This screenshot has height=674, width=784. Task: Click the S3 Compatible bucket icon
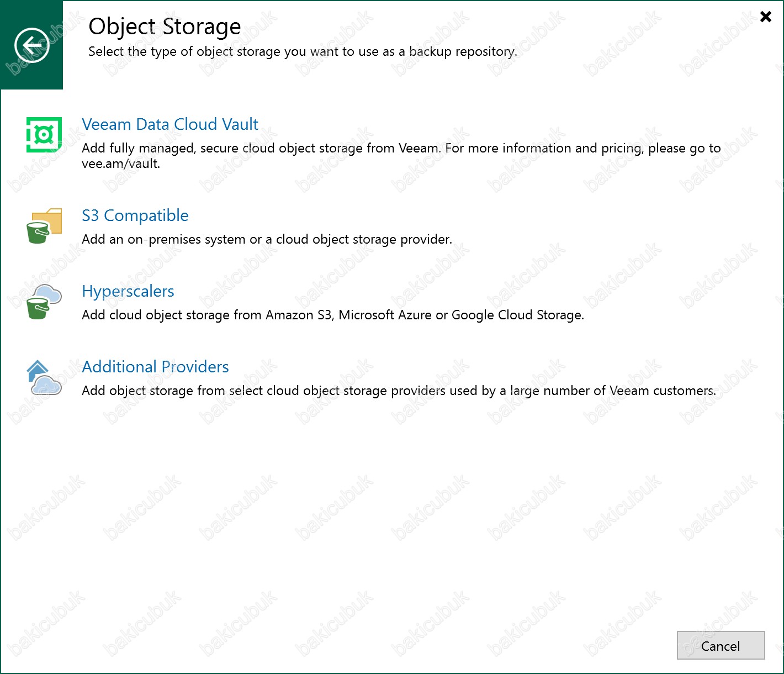(x=44, y=225)
